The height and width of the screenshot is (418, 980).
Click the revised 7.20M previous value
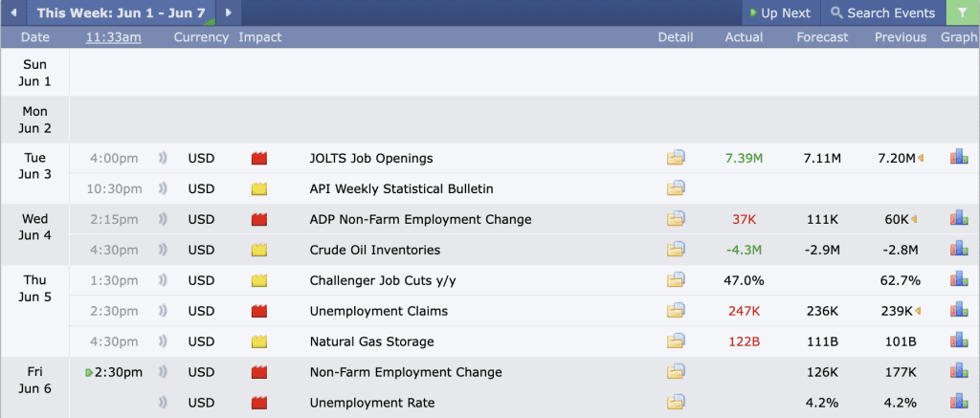click(x=897, y=158)
